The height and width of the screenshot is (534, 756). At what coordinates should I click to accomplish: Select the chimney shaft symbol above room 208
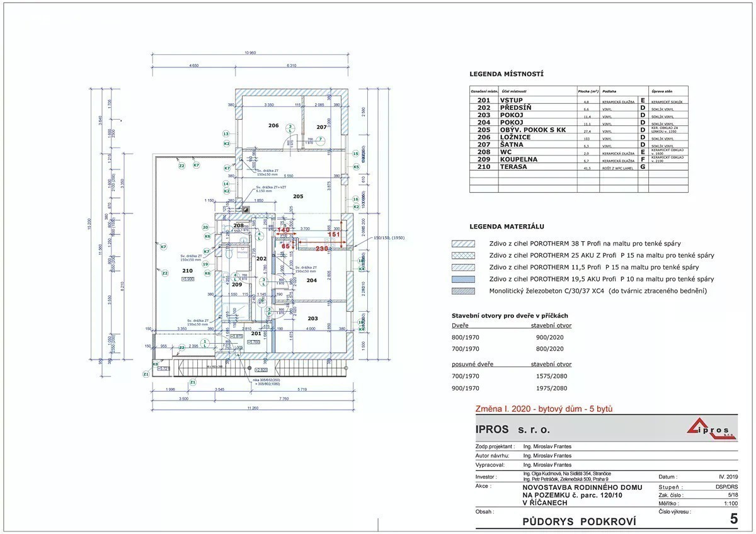coord(245,210)
